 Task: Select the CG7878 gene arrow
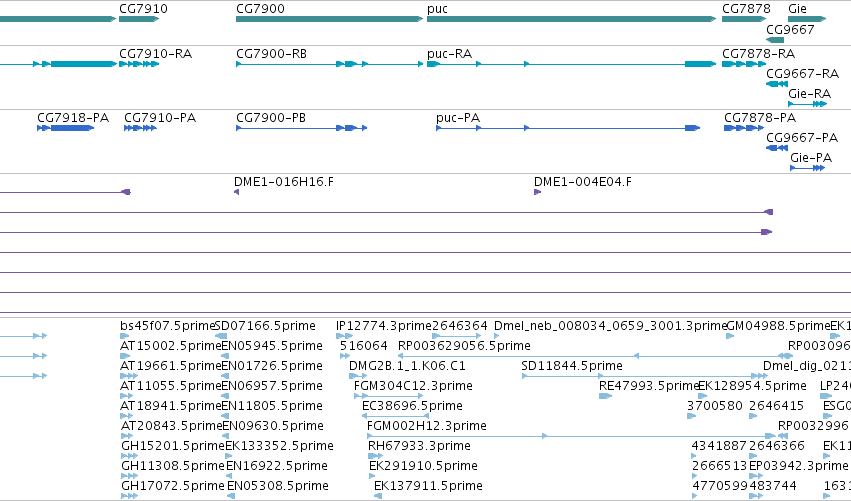tap(744, 19)
